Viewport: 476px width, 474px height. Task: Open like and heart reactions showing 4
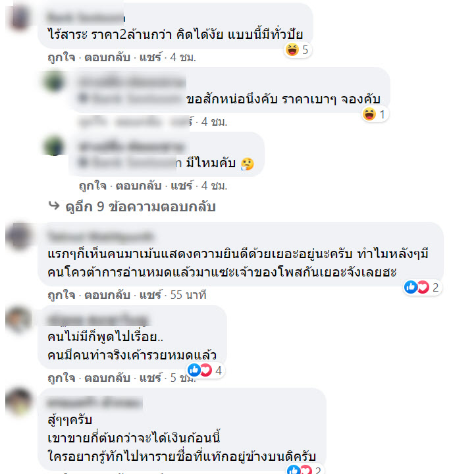click(x=205, y=370)
